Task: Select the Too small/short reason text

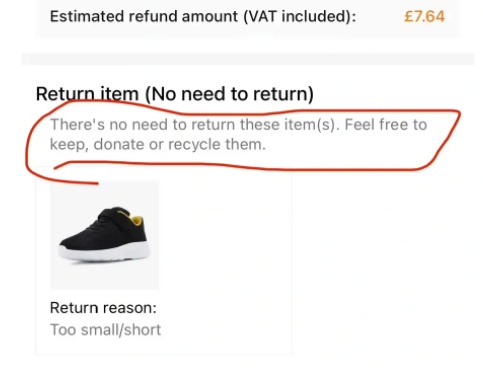Action: [105, 330]
